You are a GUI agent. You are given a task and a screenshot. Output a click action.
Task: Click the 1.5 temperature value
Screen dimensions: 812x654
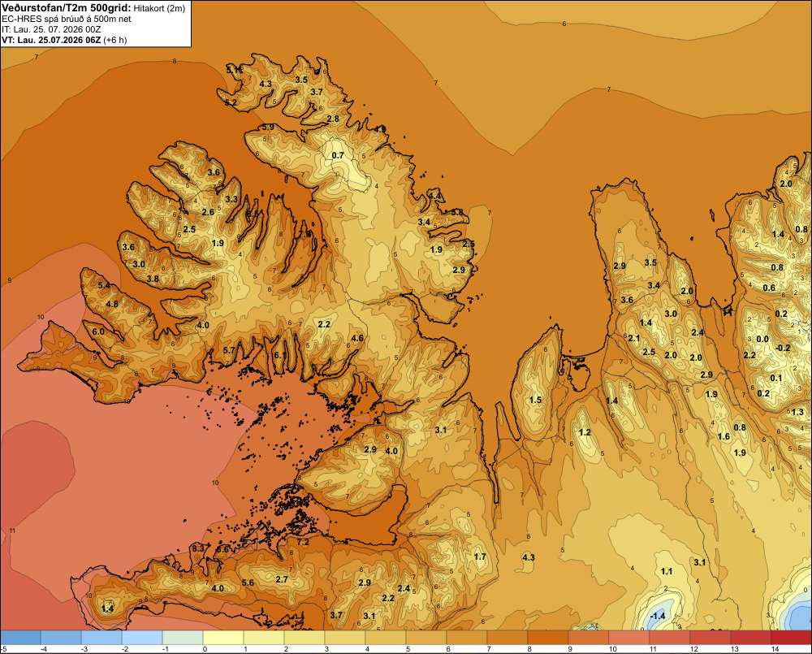coord(535,400)
